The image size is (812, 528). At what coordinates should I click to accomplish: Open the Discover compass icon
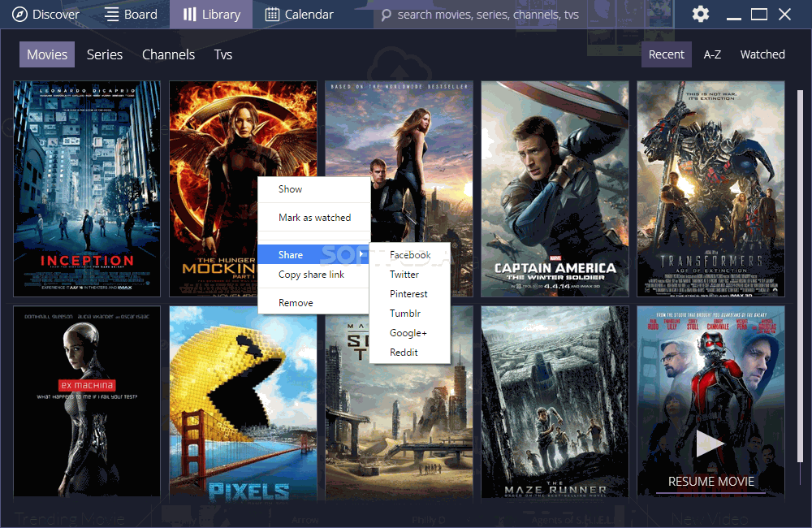(19, 14)
